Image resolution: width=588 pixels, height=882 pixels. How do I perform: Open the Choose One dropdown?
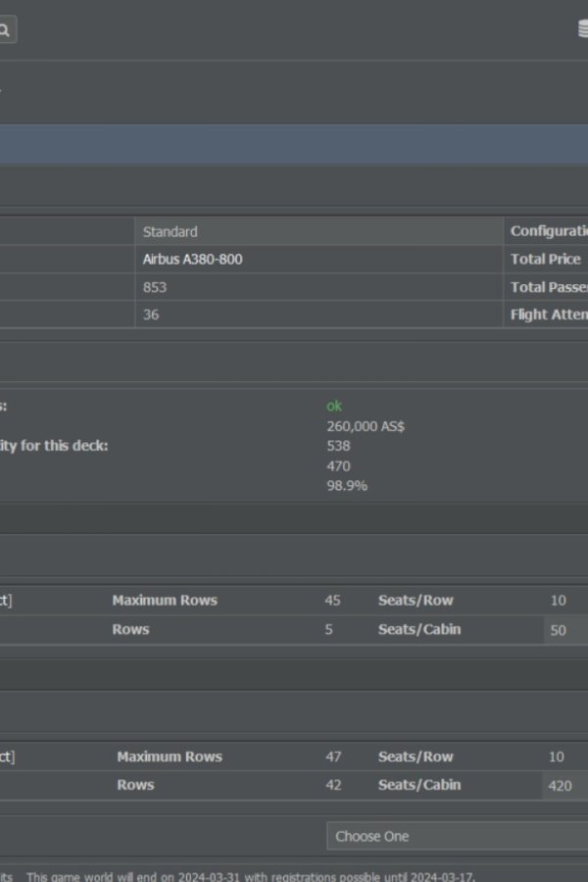tap(457, 837)
